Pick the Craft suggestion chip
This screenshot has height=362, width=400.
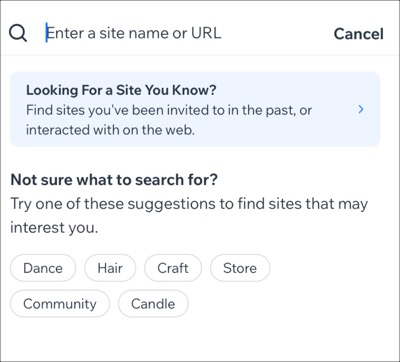[173, 268]
